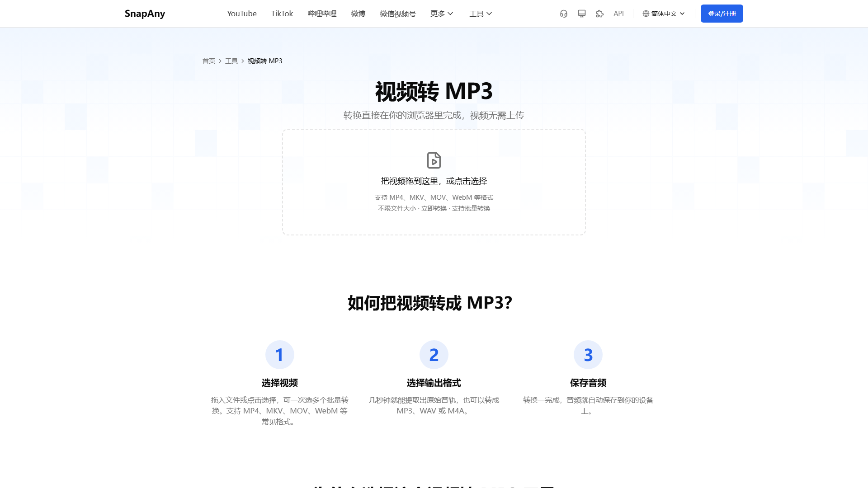This screenshot has height=488, width=868.
Task: Click the browser extension puzzle icon
Action: tap(600, 14)
